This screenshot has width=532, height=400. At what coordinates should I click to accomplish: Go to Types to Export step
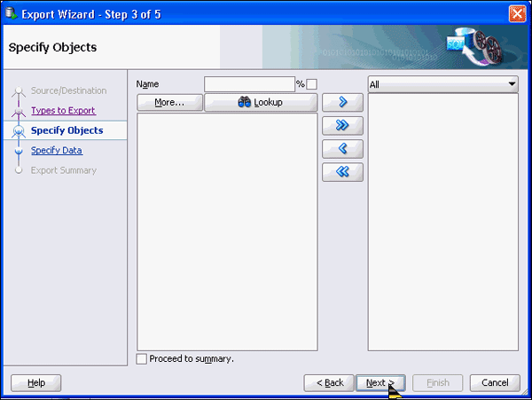pos(64,110)
